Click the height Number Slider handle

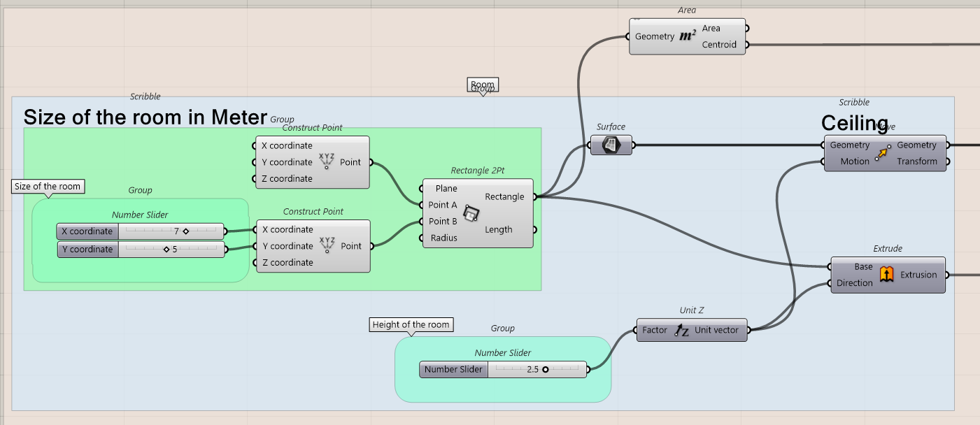545,370
